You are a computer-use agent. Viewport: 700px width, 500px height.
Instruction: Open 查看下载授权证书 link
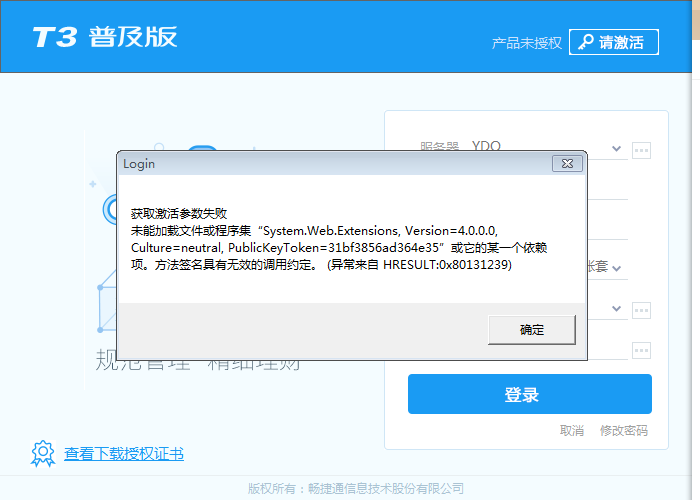[124, 454]
